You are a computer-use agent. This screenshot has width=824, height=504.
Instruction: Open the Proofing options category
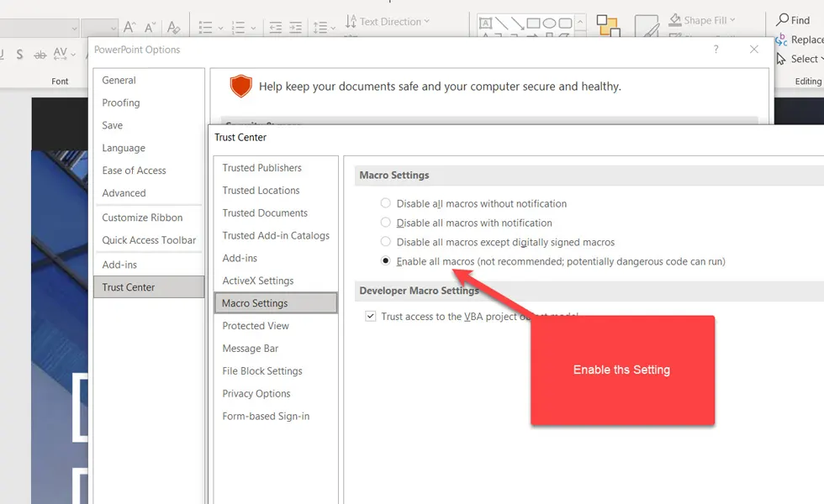(x=149, y=102)
